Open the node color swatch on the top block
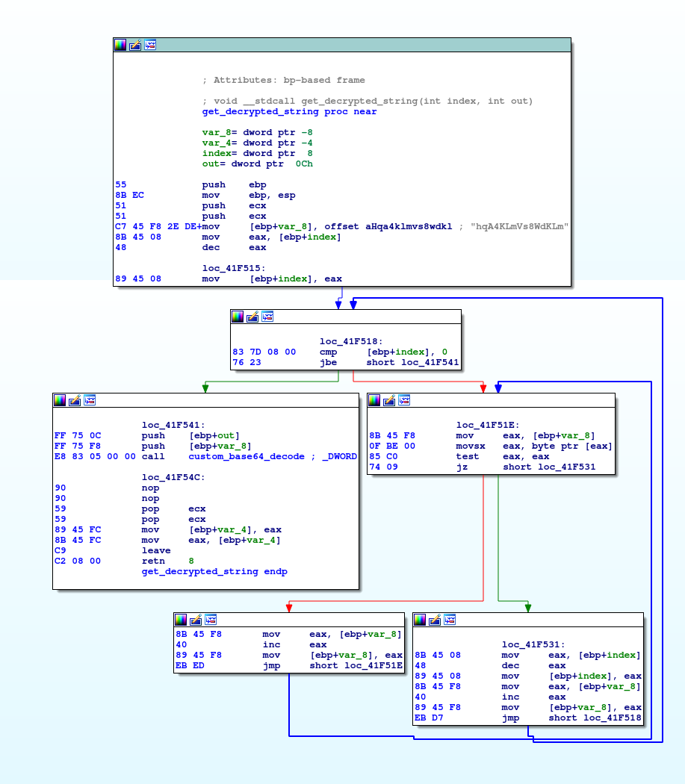Screen dimensions: 685x784 click(120, 45)
